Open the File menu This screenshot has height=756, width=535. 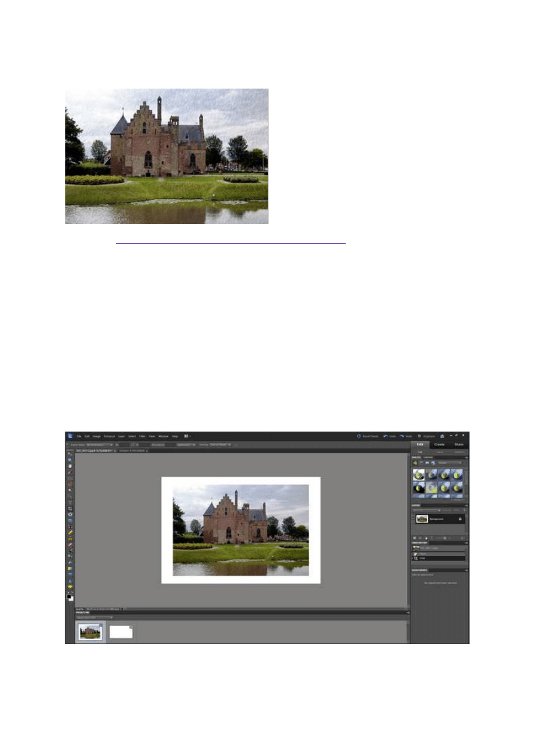click(78, 436)
